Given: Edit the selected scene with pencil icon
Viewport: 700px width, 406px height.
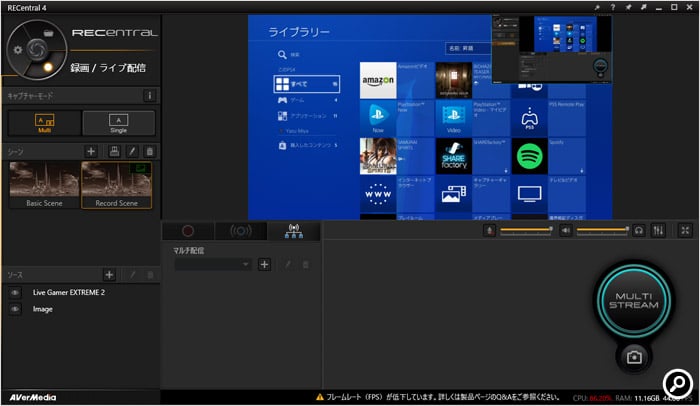Looking at the screenshot, I should (132, 151).
